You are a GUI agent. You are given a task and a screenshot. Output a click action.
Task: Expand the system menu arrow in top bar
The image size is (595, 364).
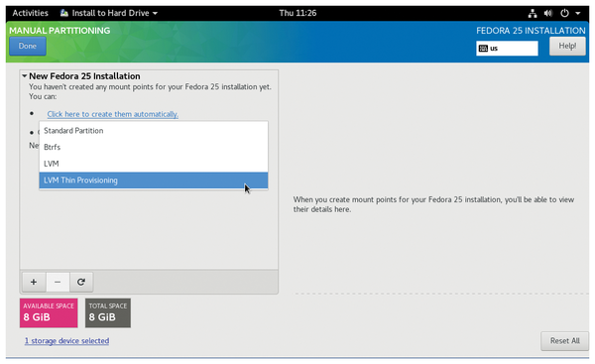pos(578,13)
